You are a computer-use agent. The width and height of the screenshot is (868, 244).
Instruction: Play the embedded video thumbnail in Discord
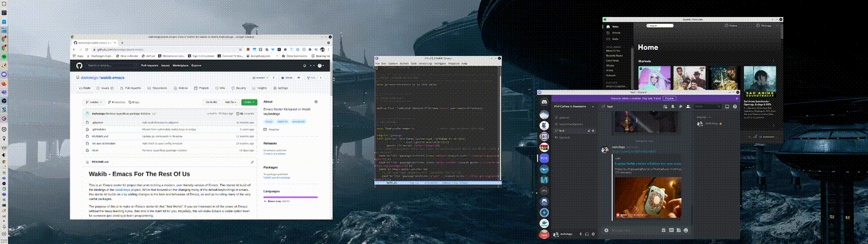coord(648,198)
